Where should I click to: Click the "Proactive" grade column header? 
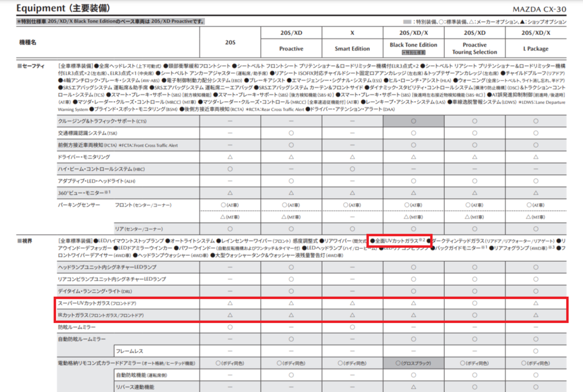291,49
